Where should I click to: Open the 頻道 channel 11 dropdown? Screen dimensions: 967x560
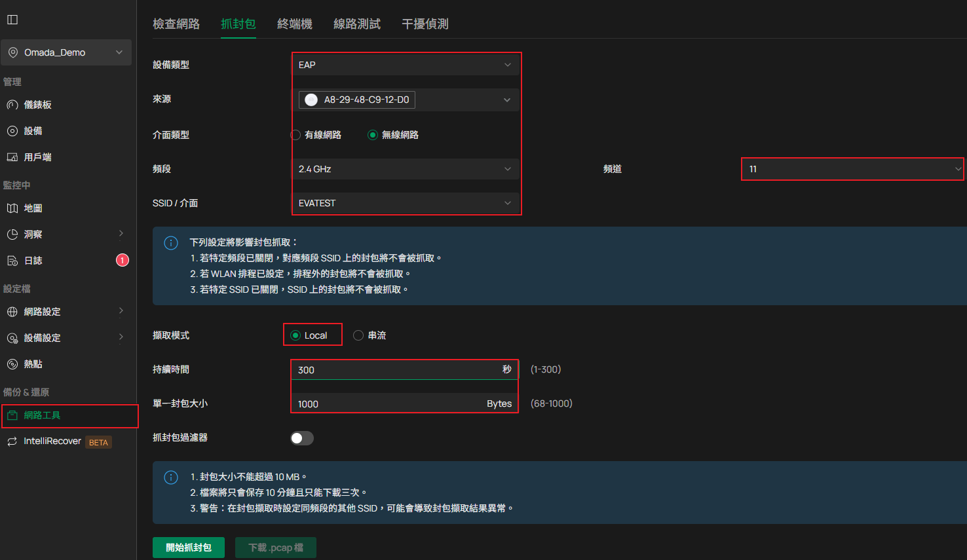pos(852,169)
